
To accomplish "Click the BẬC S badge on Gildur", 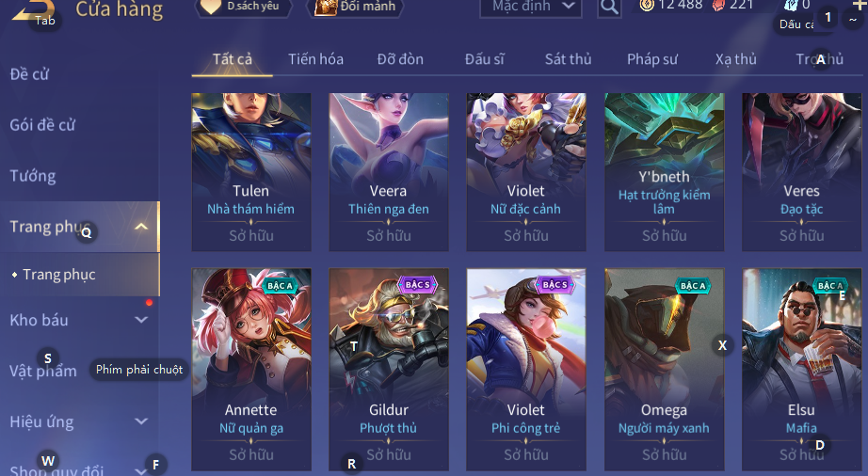I will coord(417,285).
